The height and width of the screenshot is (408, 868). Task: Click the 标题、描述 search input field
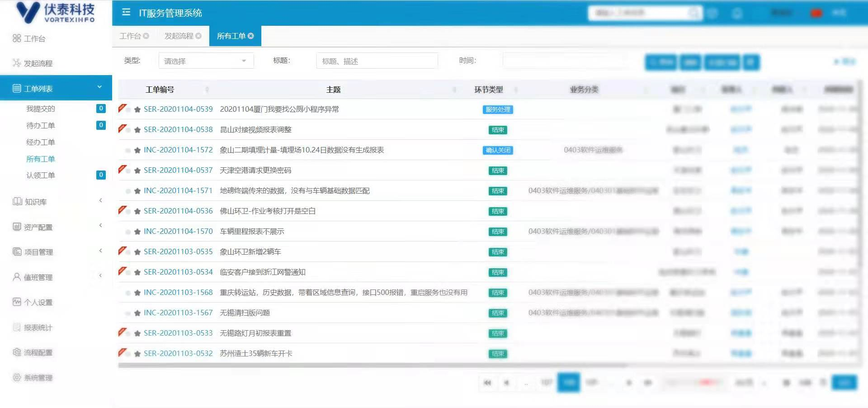coord(377,61)
